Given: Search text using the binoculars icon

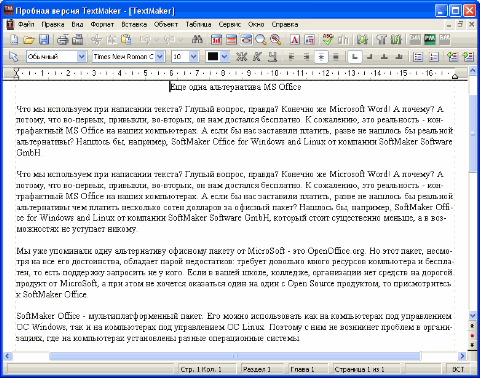Looking at the screenshot, I should [197, 40].
